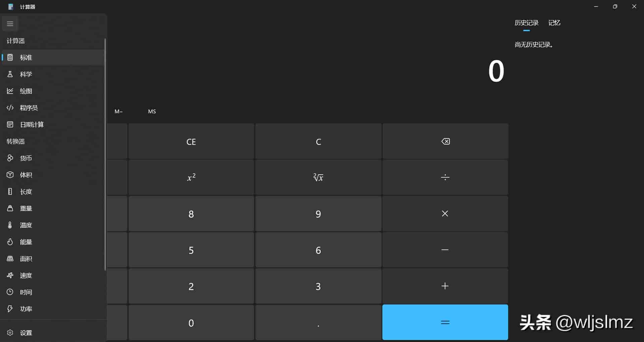Viewport: 644px width, 342px height.
Task: Select the 长度 length converter
Action: 53,191
